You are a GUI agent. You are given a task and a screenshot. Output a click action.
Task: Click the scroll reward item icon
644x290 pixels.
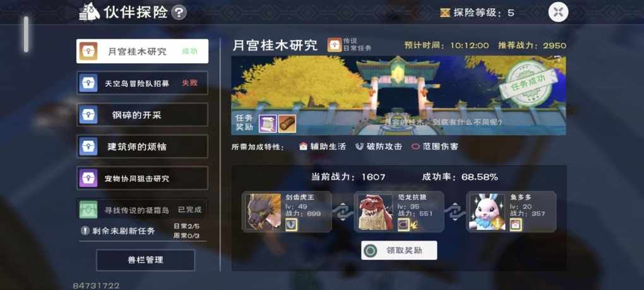(x=267, y=124)
